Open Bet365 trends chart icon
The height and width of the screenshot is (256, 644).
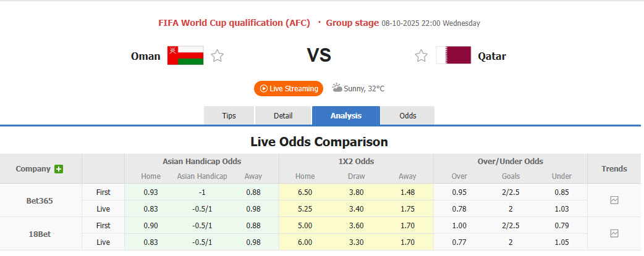click(x=614, y=200)
